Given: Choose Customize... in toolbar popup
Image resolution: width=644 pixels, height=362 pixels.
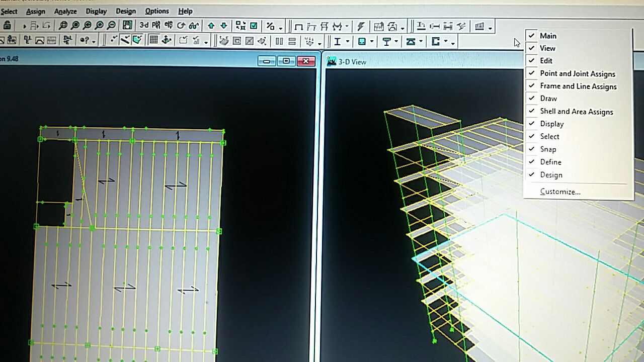Looking at the screenshot, I should [560, 192].
